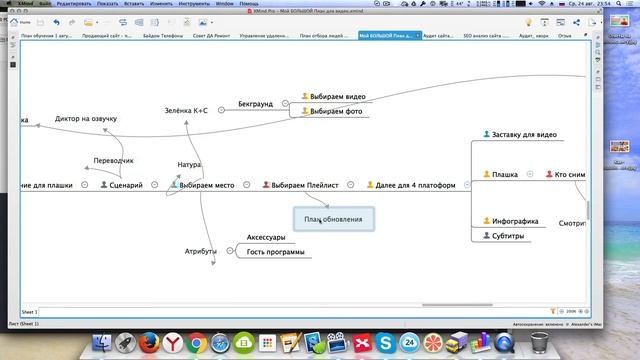Click the person marker on Выбираем видео
The height and width of the screenshot is (360, 640).
[x=305, y=96]
